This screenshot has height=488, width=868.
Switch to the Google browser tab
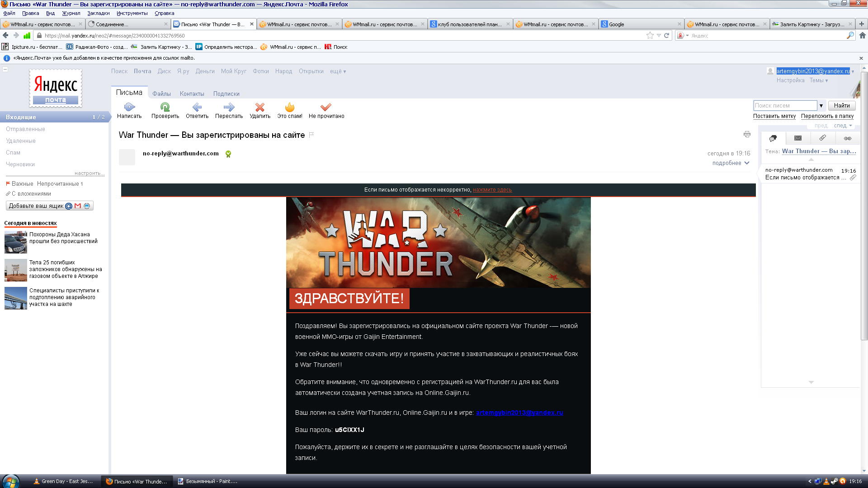641,24
